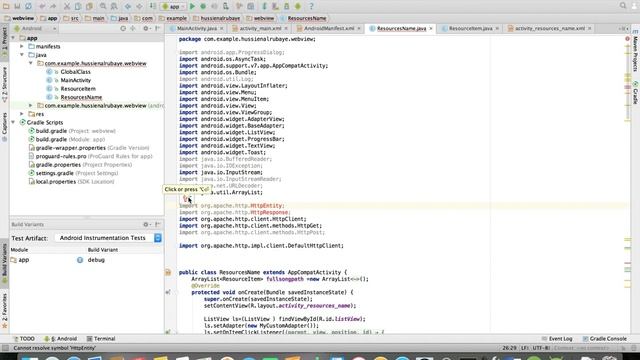
Task: Click the Help question mark icon
Action: pyautogui.click(x=311, y=6)
